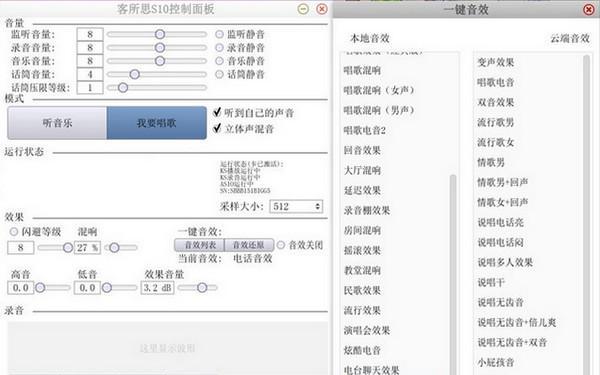Select 演唱会效果 local effect
This screenshot has height=375, width=600.
pos(367,330)
